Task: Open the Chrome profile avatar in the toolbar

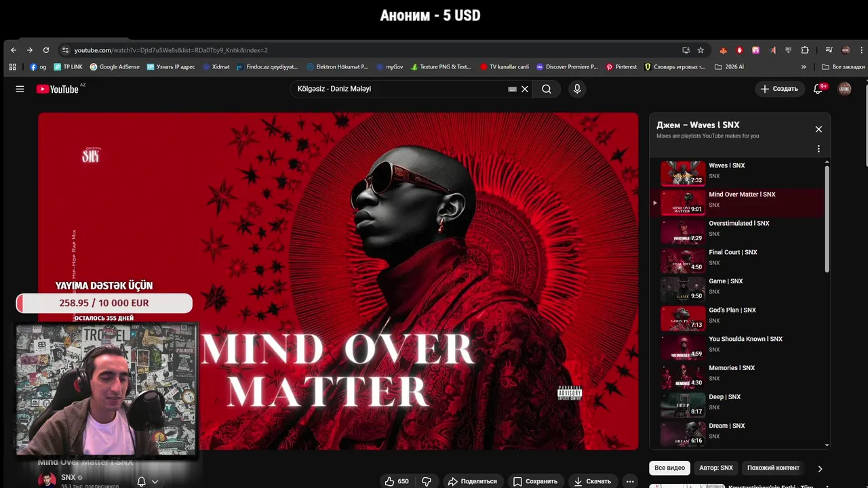Action: tap(846, 50)
